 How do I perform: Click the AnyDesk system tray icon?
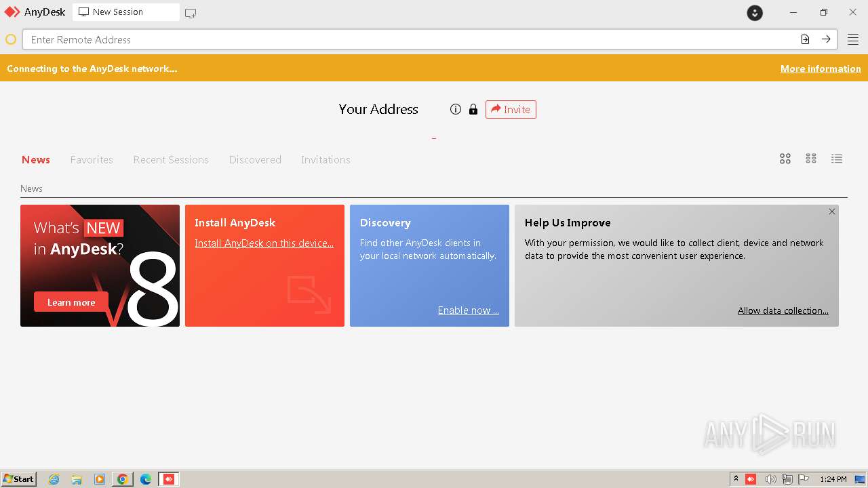751,479
